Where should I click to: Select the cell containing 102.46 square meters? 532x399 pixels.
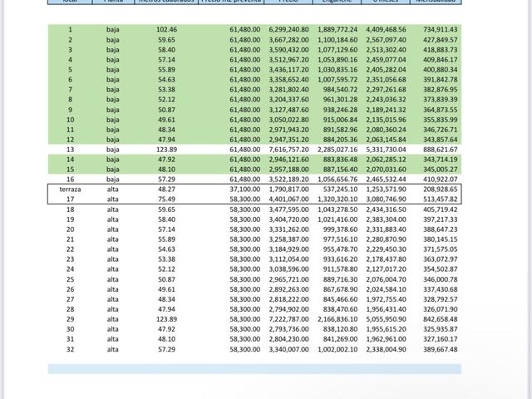166,30
